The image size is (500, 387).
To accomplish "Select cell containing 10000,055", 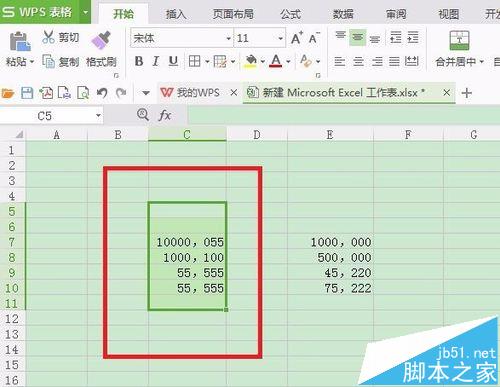I will pos(187,242).
